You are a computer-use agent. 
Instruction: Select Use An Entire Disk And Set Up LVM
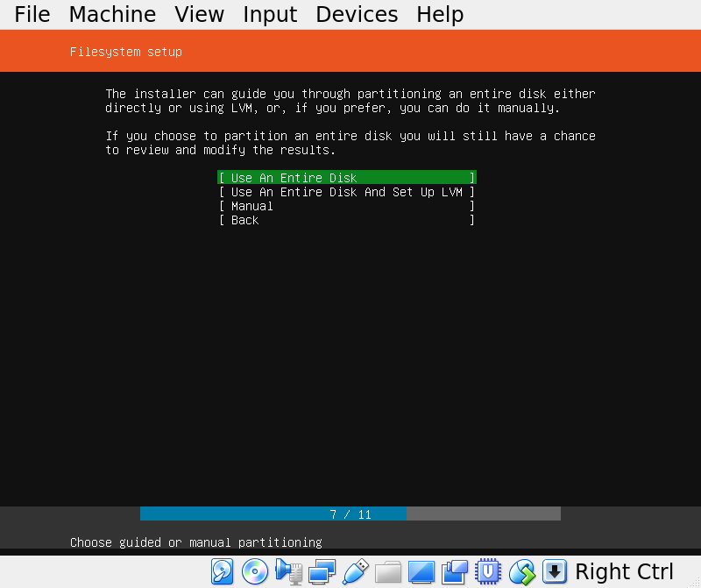click(x=346, y=191)
